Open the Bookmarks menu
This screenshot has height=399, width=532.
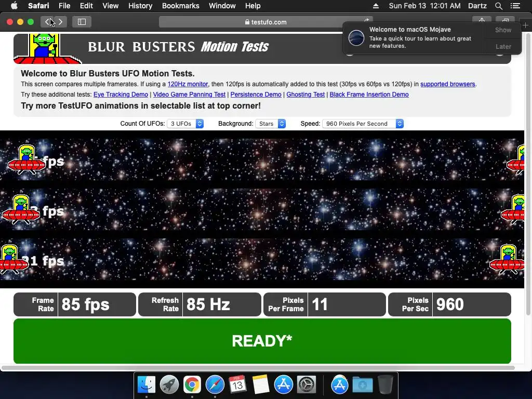[180, 6]
